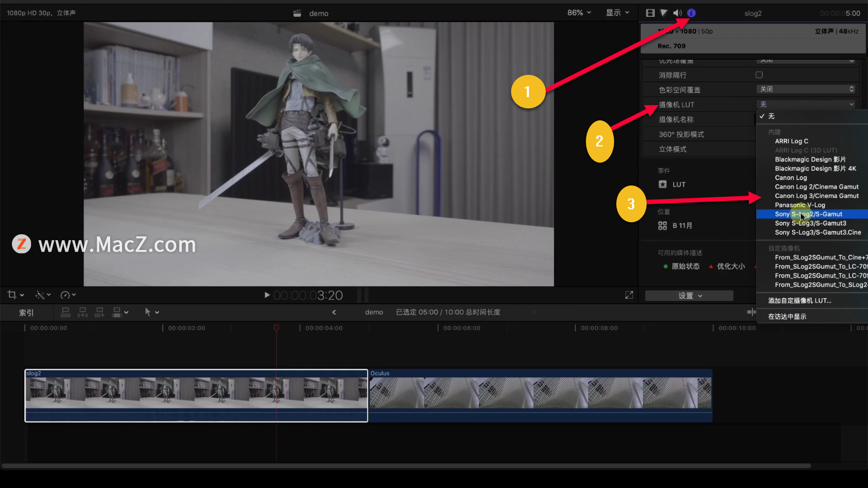Click the 立体模式 row label
Viewport: 868px width, 488px height.
pos(673,149)
